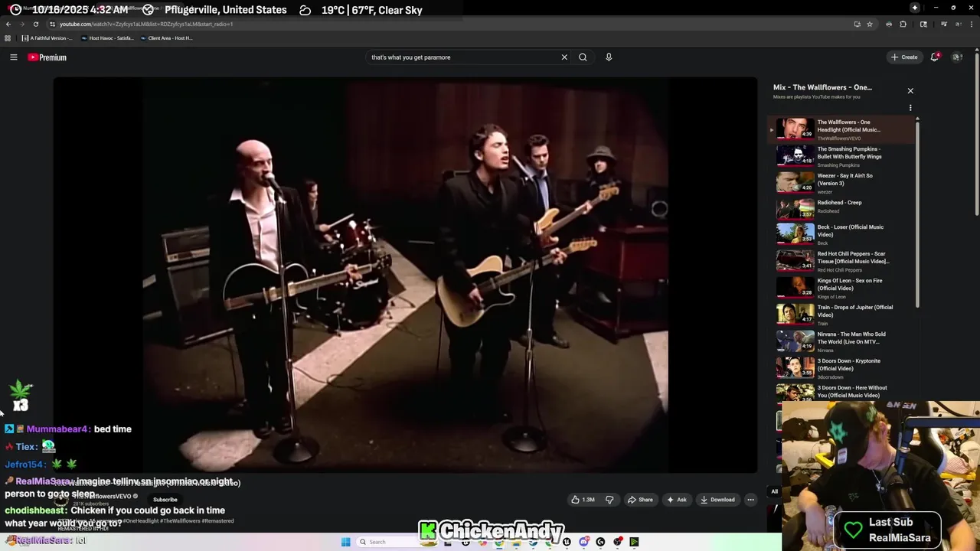Open YouTube notifications bell
The width and height of the screenshot is (980, 551).
pos(935,57)
